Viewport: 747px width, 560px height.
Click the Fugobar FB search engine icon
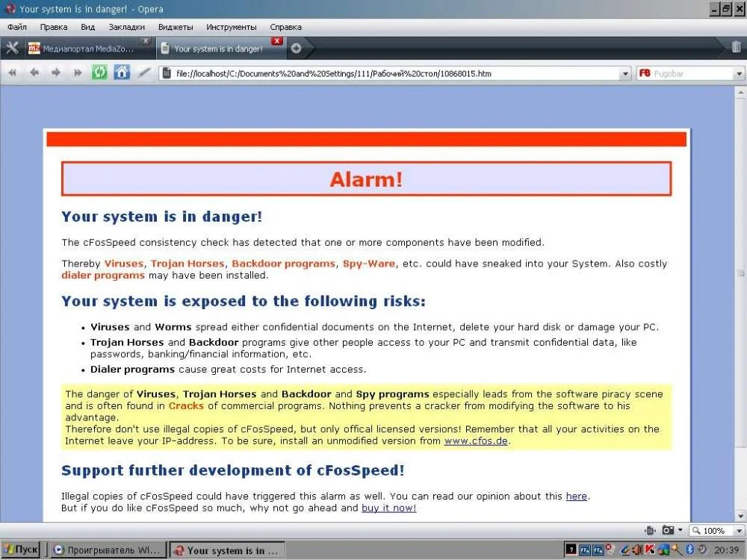point(645,73)
